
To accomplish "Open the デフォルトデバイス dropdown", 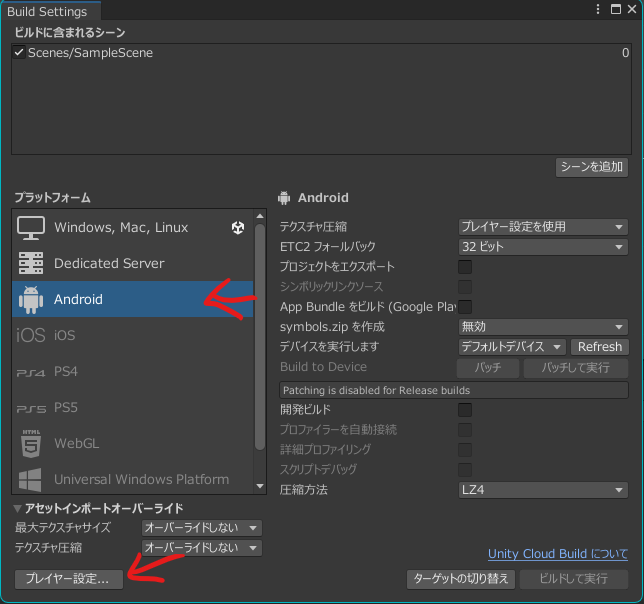I will pos(512,347).
